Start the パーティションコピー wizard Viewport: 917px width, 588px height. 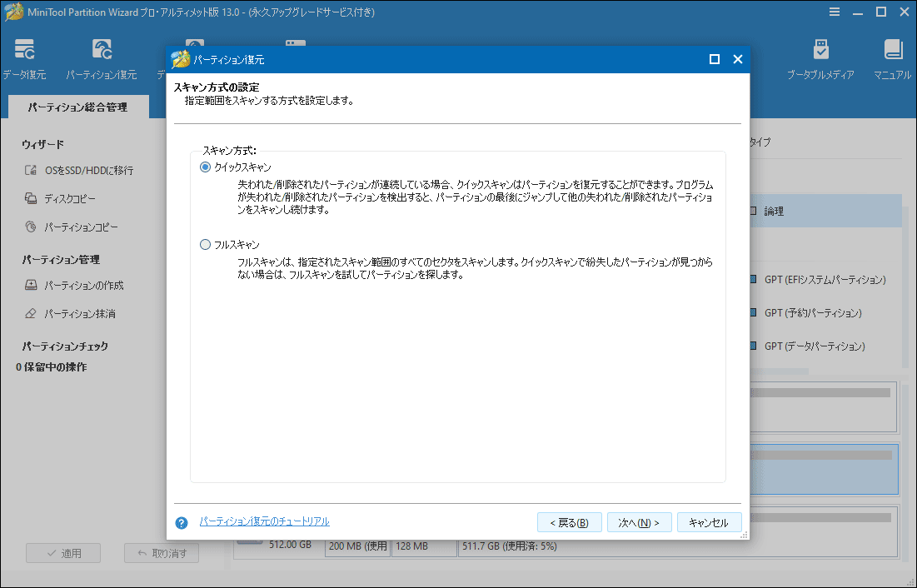click(x=72, y=227)
